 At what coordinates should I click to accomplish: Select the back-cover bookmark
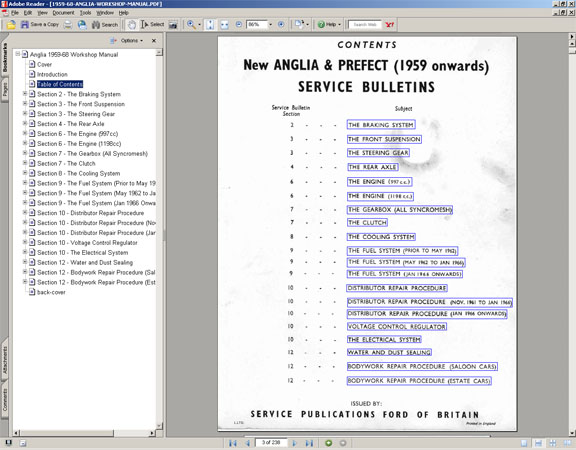click(51, 292)
